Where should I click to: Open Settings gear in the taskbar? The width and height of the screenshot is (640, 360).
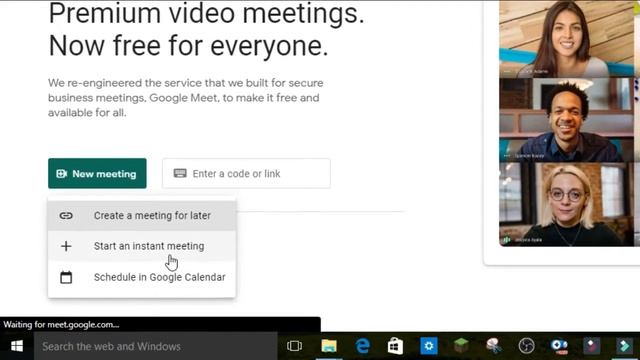tap(429, 346)
